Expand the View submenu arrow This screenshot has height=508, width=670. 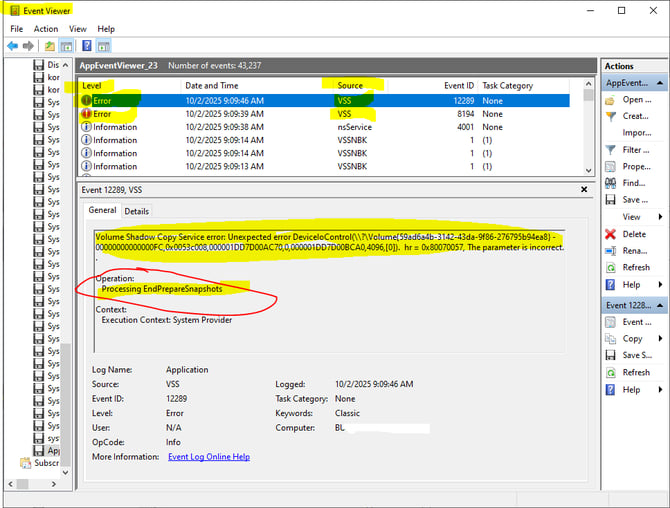coord(659,217)
